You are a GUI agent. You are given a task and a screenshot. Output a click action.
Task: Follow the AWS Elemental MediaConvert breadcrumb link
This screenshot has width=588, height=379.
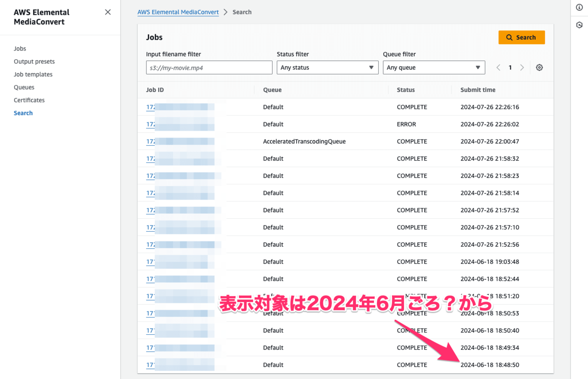pos(178,12)
